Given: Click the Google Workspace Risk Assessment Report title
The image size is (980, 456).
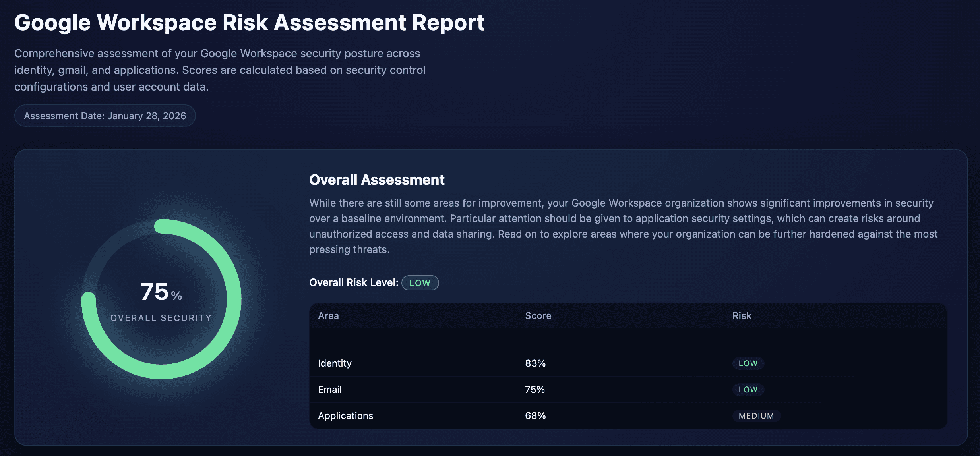Looking at the screenshot, I should [x=249, y=23].
